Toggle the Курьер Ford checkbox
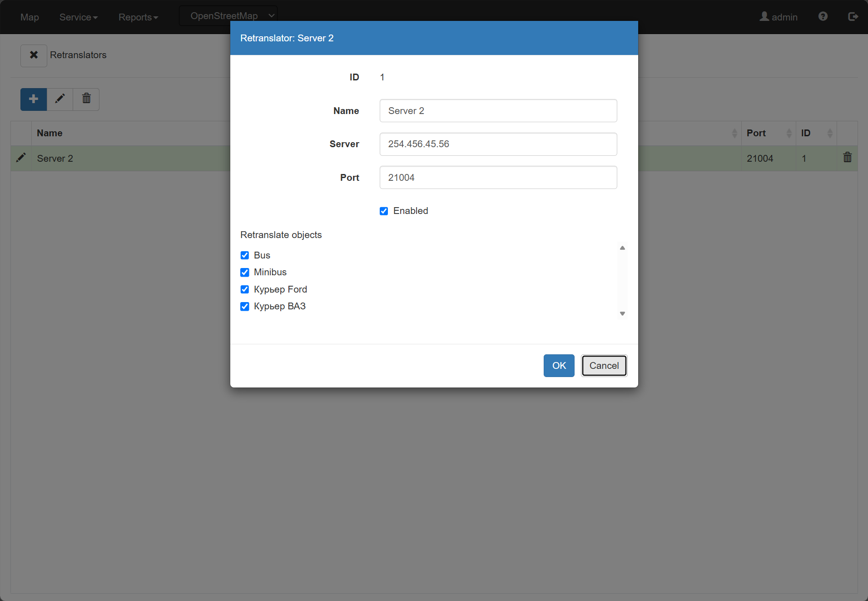The width and height of the screenshot is (868, 601). click(x=244, y=289)
